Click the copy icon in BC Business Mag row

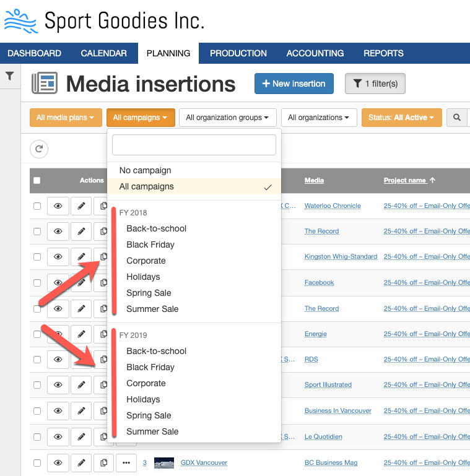(104, 462)
